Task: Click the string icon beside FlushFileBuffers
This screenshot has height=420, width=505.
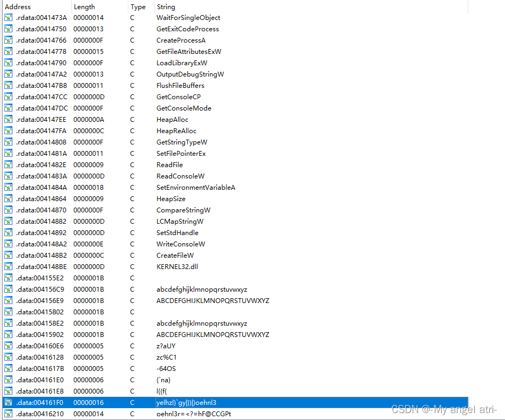Action: click(x=9, y=86)
